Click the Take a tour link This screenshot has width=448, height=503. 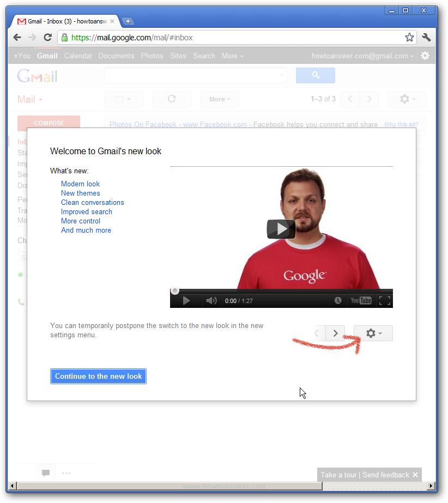pyautogui.click(x=338, y=475)
